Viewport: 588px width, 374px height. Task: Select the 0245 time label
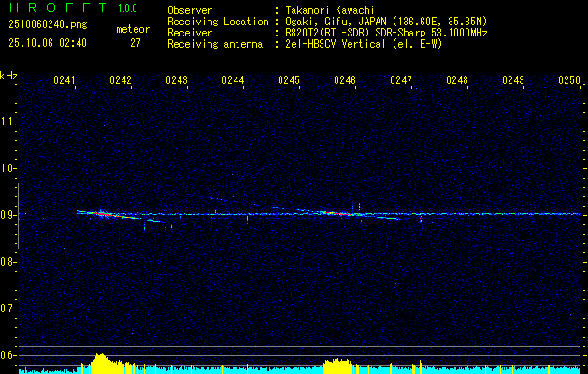[289, 80]
